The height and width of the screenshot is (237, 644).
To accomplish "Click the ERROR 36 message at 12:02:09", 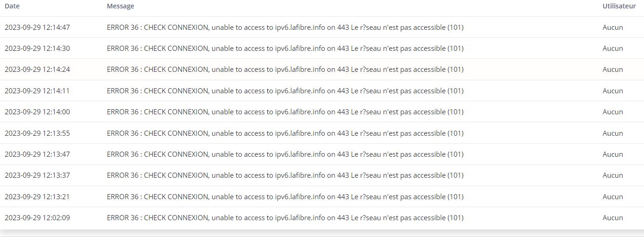I will point(285,217).
